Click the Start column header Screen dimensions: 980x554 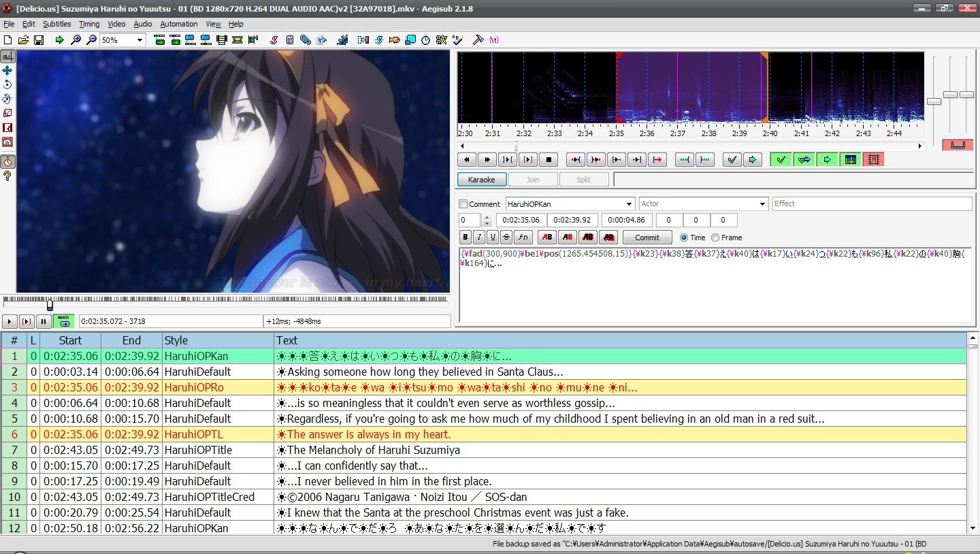coord(70,340)
